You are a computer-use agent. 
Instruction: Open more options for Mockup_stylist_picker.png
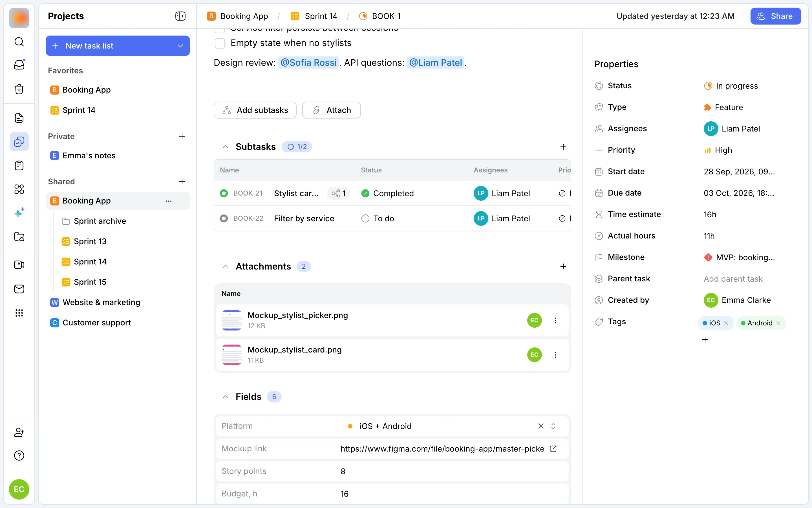coord(555,321)
